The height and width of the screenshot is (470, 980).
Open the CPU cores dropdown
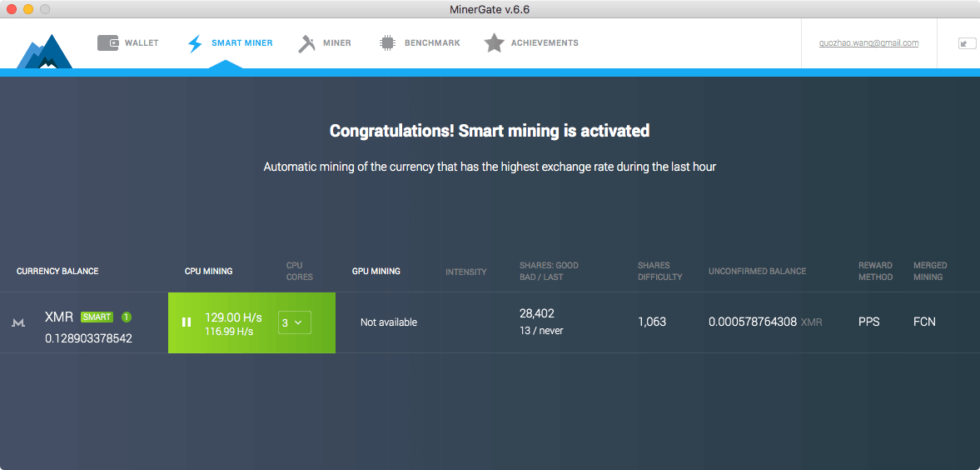294,322
